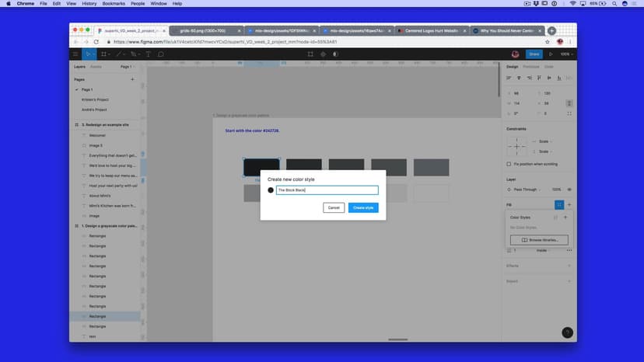This screenshot has width=644, height=362.
Task: Open the Figma hamburger main menu
Action: pos(75,54)
